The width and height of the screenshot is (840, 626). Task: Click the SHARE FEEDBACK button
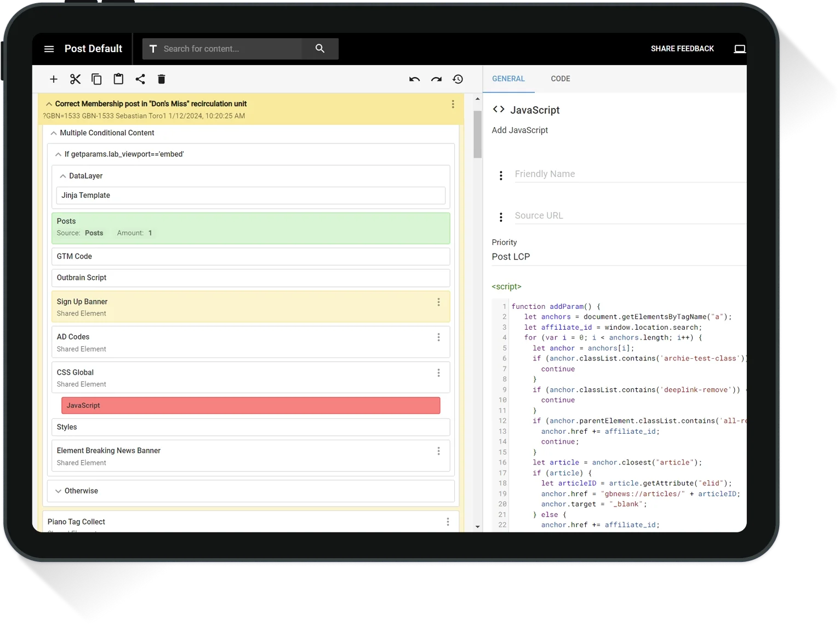(x=682, y=49)
